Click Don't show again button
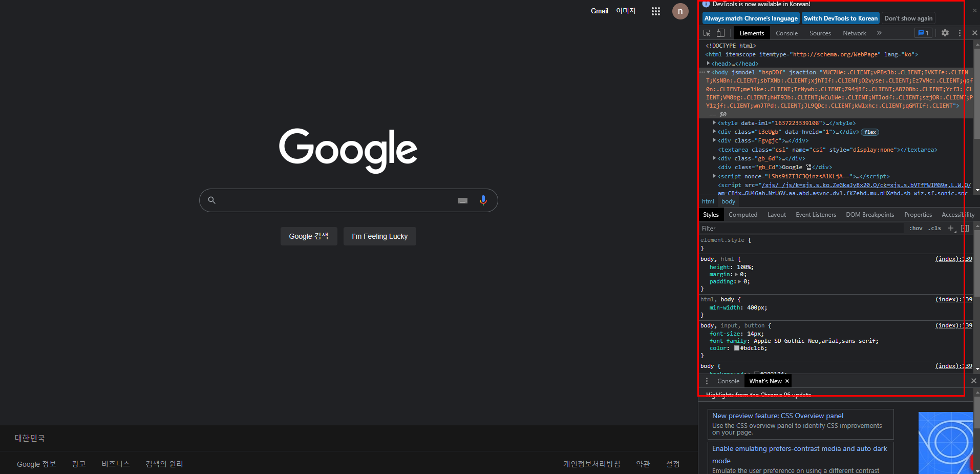This screenshot has height=474, width=980. (908, 18)
